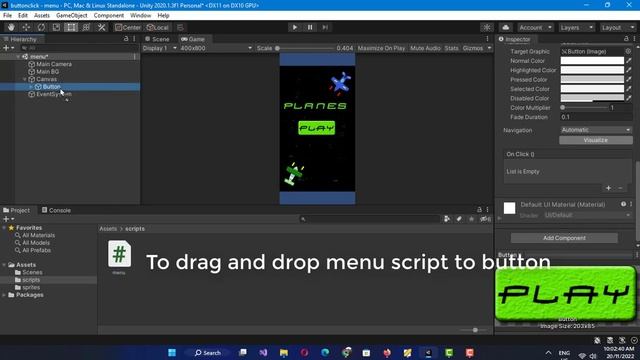640x360 pixels.
Task: Open the Assets menu
Action: [x=42, y=16]
